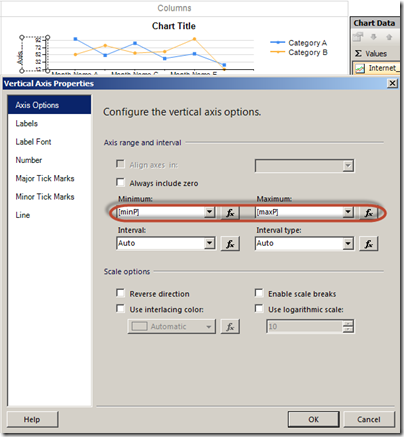Expand the Interval dropdown arrow
The image size is (404, 437).
pyautogui.click(x=209, y=243)
